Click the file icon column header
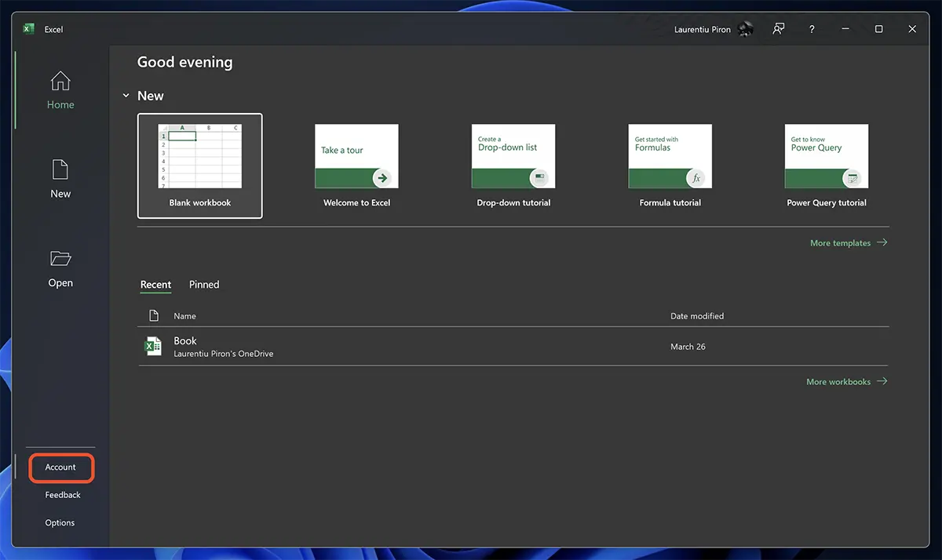Viewport: 942px width, 560px height. pyautogui.click(x=154, y=316)
